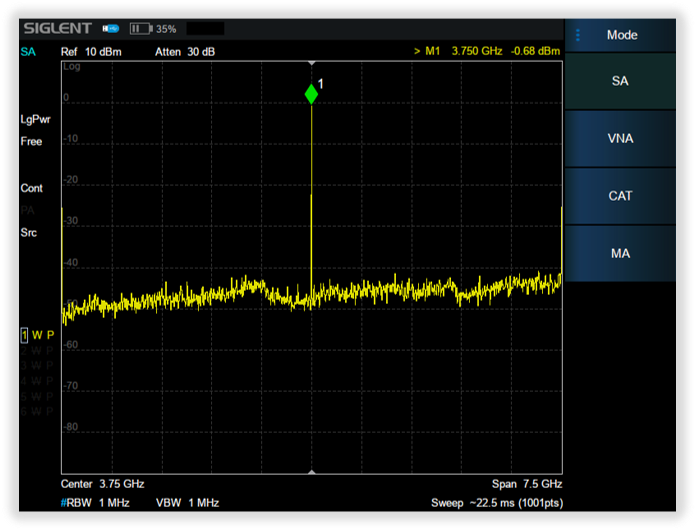
Task: Toggle the Cont sweep setting
Action: click(x=32, y=188)
